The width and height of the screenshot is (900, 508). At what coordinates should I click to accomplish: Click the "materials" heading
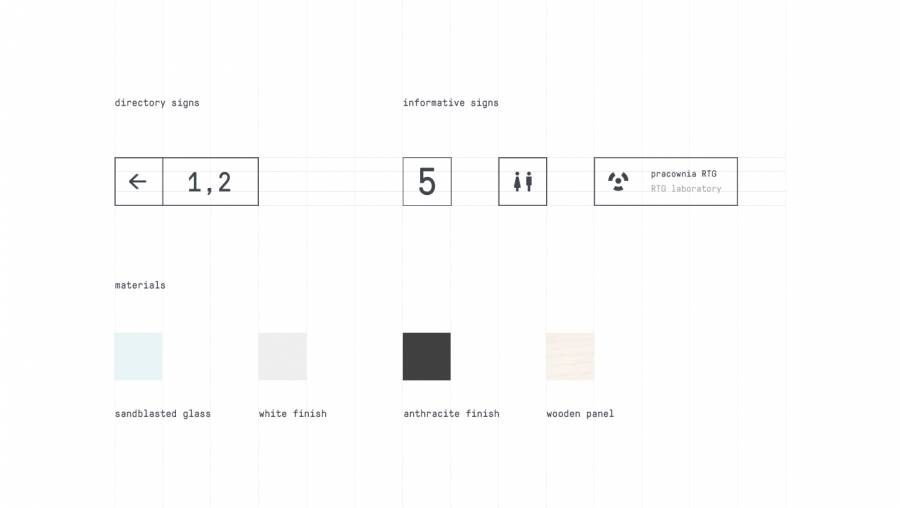point(140,285)
